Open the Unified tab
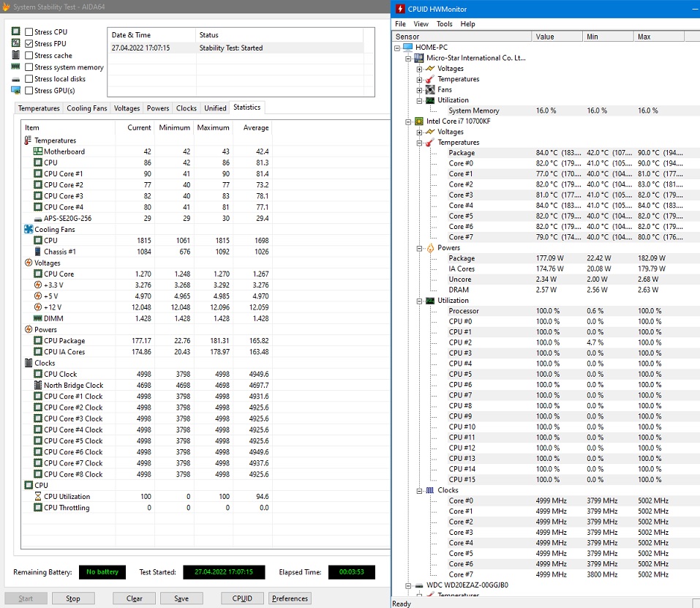This screenshot has height=608, width=700. pos(215,108)
